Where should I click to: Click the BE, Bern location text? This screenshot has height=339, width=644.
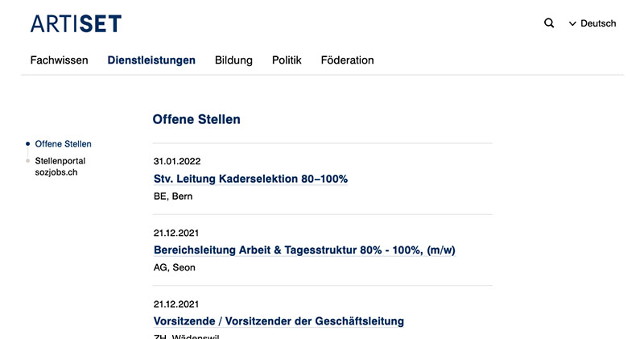point(173,196)
